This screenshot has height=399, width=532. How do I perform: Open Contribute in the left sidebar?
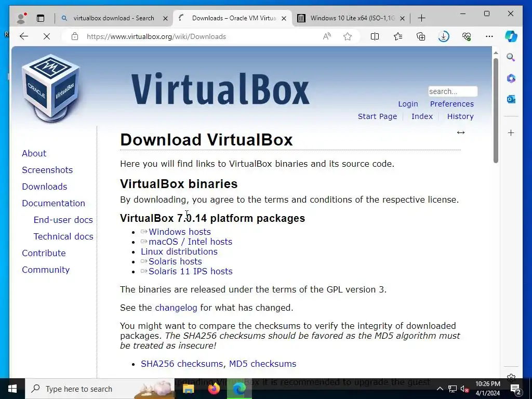pos(44,253)
